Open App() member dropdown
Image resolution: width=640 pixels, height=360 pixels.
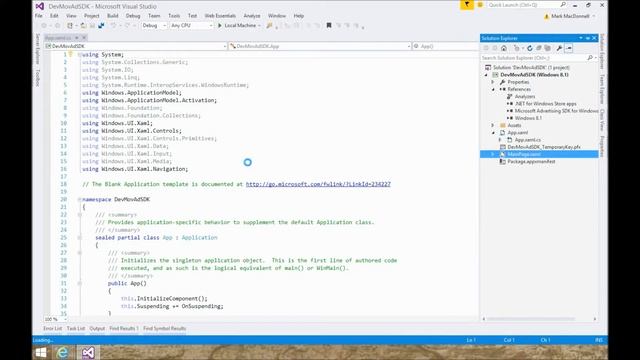click(445, 46)
